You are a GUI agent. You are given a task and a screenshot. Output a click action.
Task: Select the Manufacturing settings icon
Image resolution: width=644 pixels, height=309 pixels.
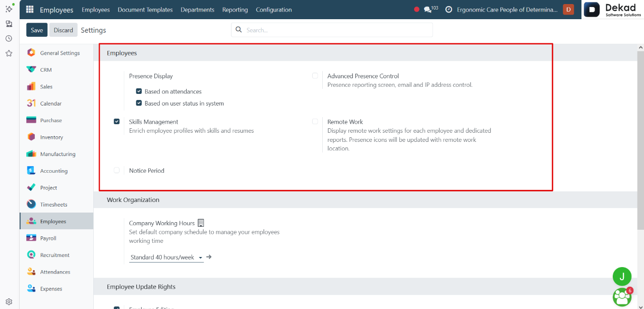pyautogui.click(x=31, y=154)
